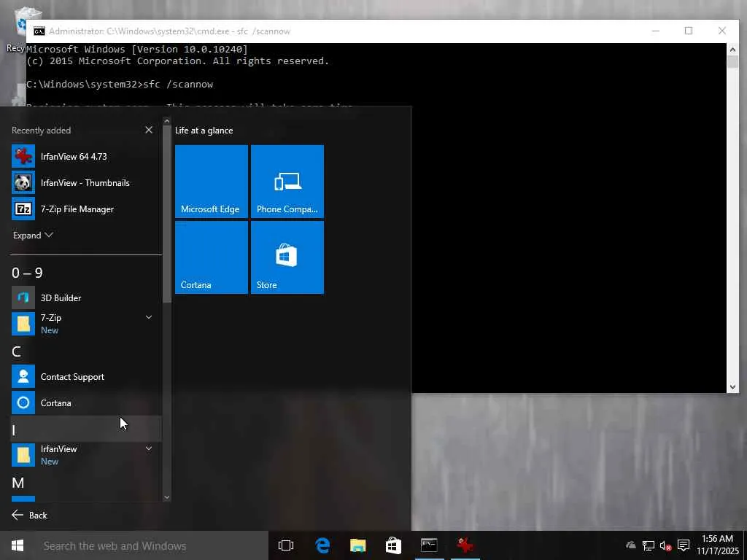The height and width of the screenshot is (560, 747).
Task: Click the apps list scrollbar thumb
Action: 167,214
